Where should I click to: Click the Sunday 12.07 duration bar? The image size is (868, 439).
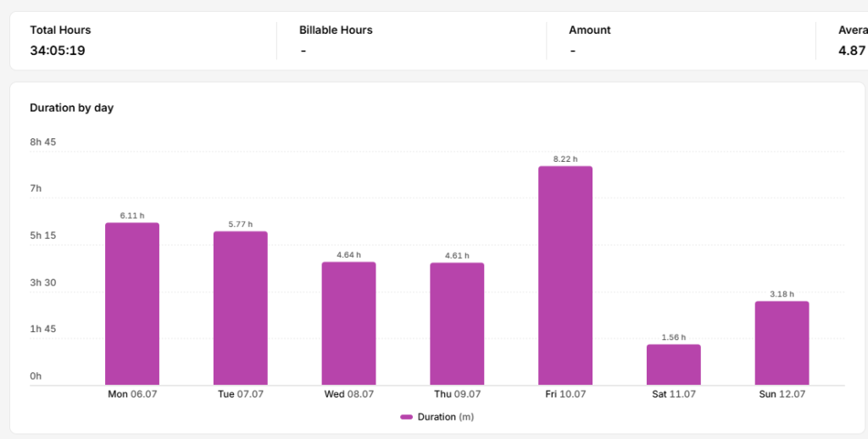tap(782, 343)
